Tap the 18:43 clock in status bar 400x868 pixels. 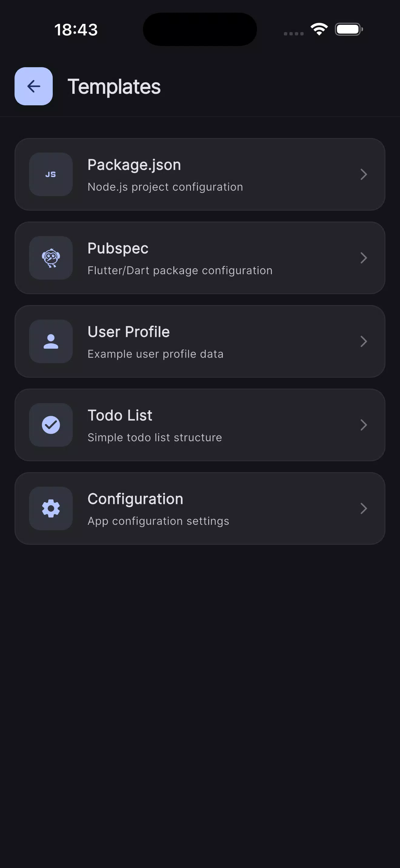coord(76,30)
